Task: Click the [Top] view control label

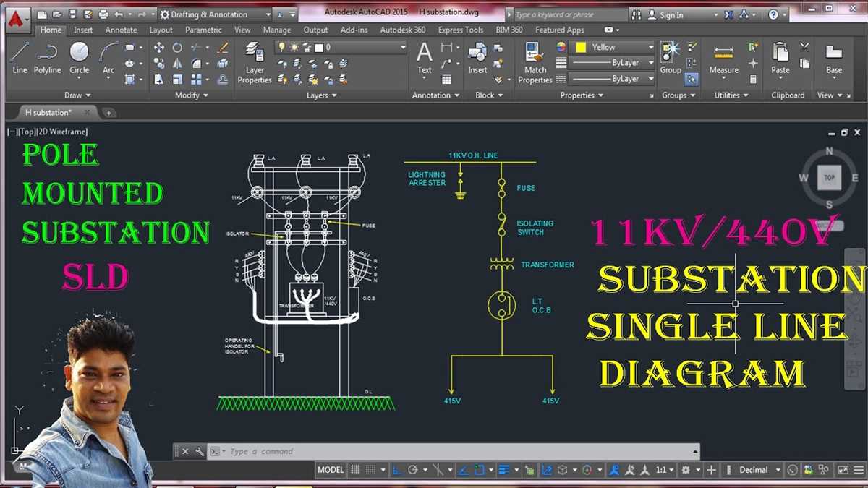Action: tap(26, 132)
